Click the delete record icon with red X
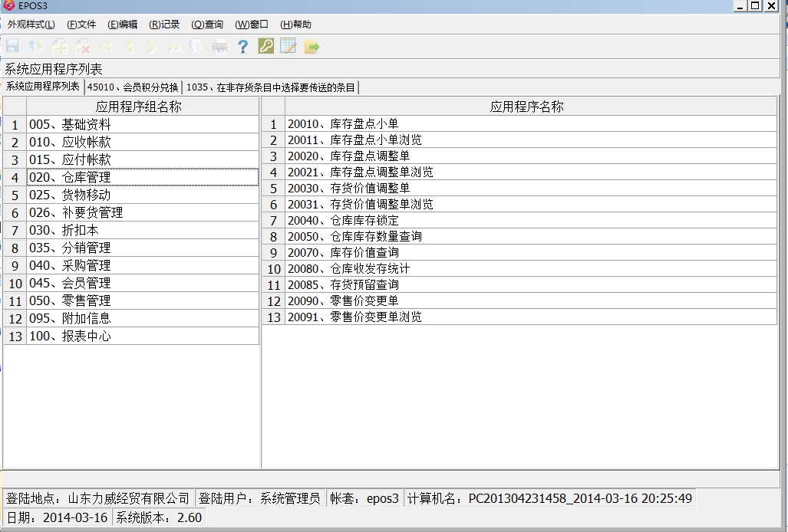Screen dimensions: 788x532 82,47
